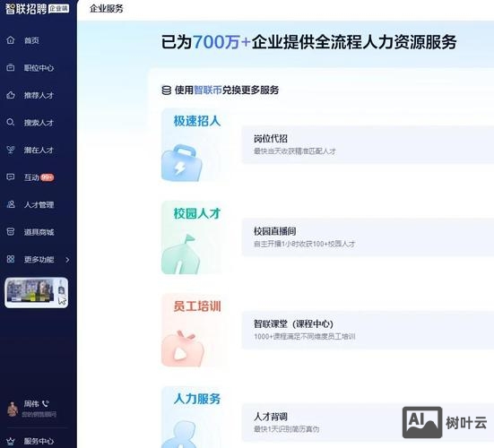Click the coin stack icon before 使用智联币
The height and width of the screenshot is (448, 494).
(167, 90)
